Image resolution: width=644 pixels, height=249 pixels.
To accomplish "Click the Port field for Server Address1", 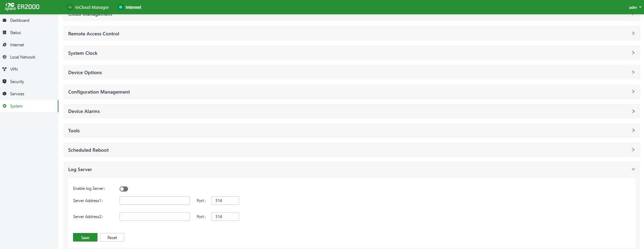I will pos(225,201).
